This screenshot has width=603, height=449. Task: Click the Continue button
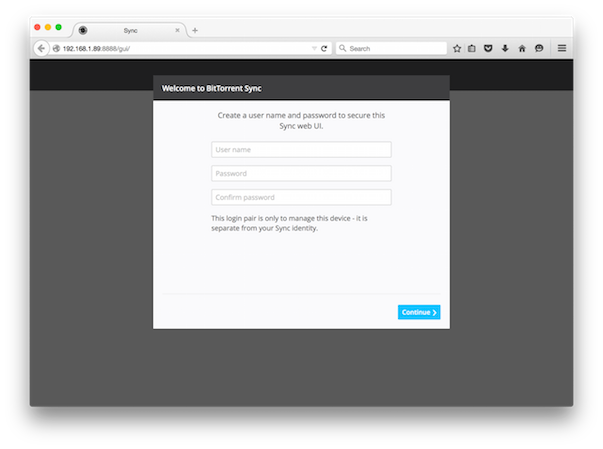point(419,312)
